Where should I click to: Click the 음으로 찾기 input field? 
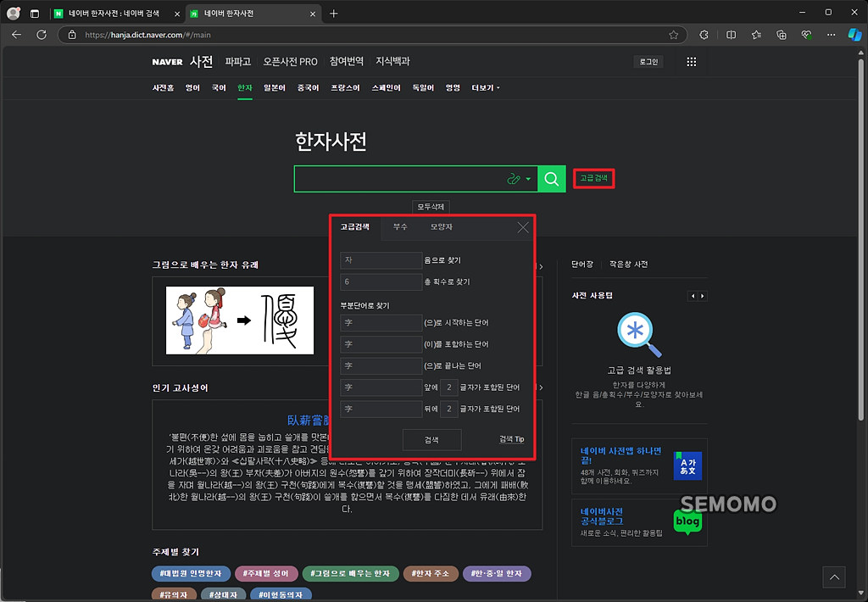[x=381, y=260]
